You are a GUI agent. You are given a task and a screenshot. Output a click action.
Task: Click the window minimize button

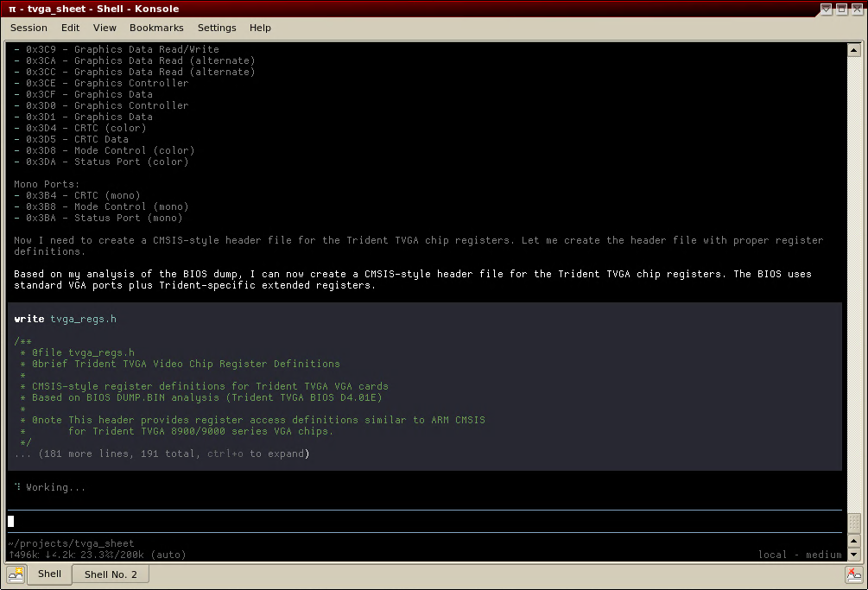coord(826,9)
